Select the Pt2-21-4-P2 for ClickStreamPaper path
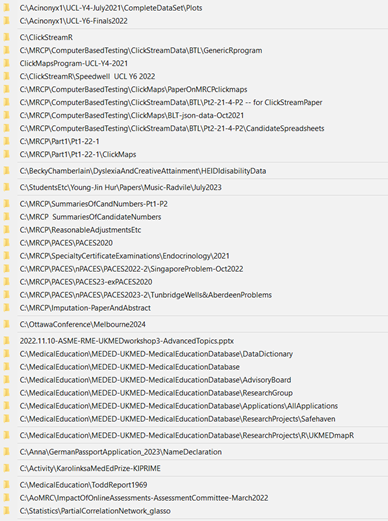The image size is (388, 521). pos(171,102)
